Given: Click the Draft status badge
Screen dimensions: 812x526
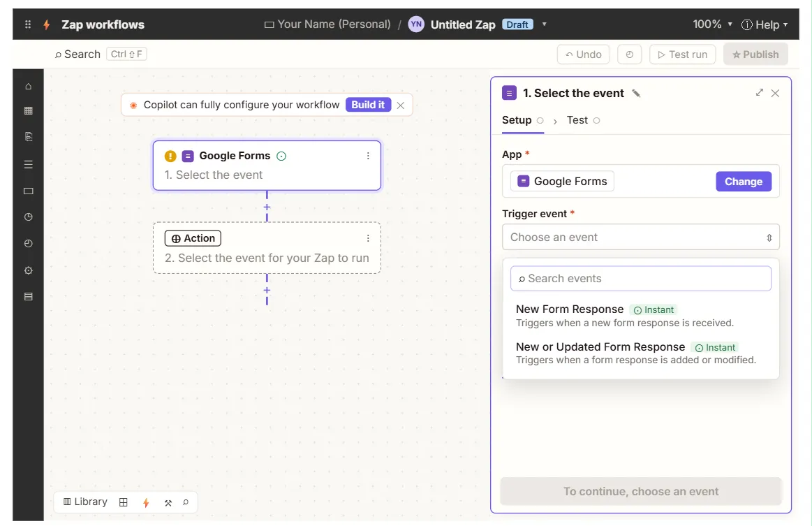Looking at the screenshot, I should 517,24.
